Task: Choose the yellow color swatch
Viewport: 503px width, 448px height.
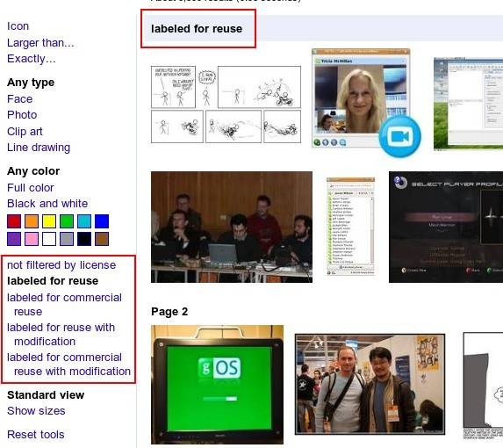Action: pos(49,221)
